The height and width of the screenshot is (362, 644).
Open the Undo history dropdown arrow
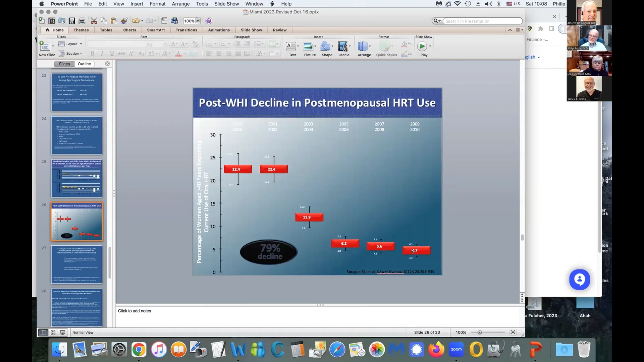(x=142, y=21)
